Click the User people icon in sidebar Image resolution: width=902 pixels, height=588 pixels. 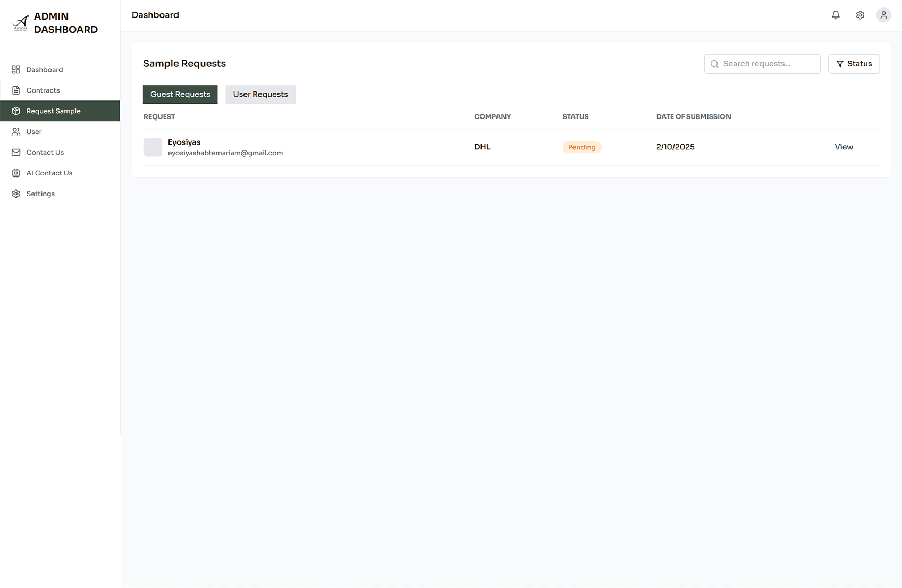16,132
